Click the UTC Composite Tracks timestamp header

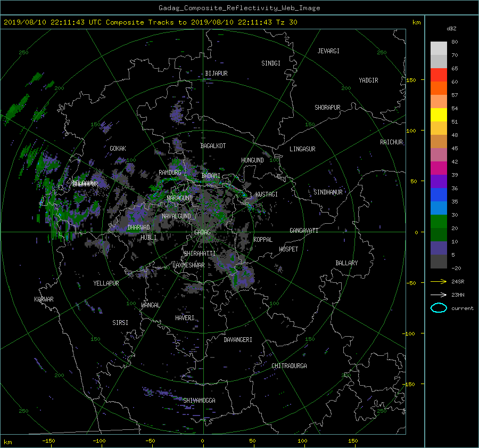tap(150, 22)
